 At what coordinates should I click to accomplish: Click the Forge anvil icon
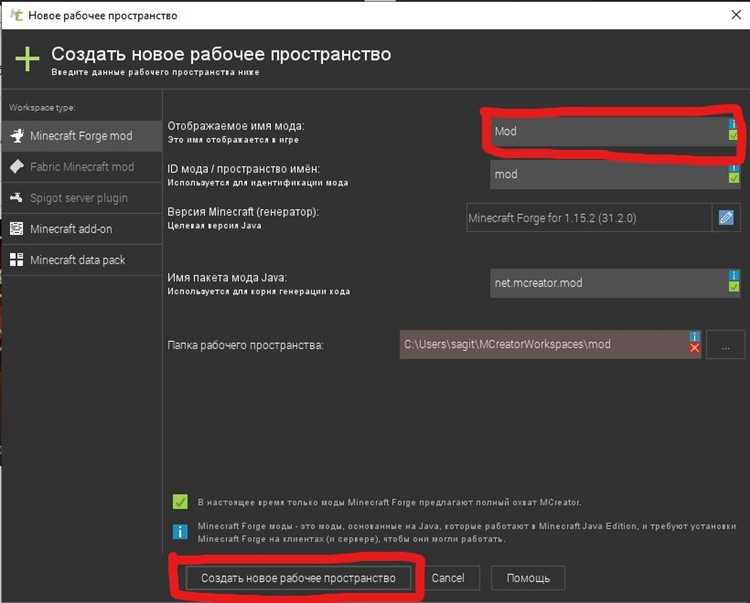17,136
